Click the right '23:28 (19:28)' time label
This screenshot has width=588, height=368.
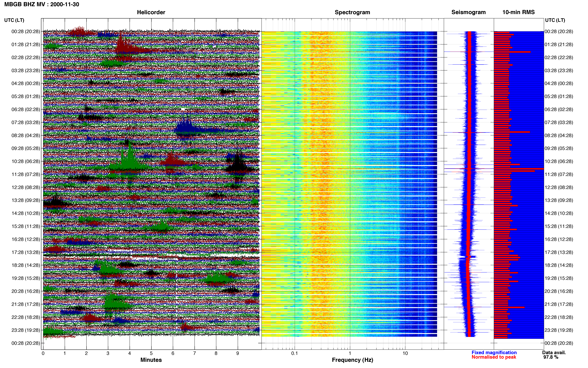pos(559,330)
